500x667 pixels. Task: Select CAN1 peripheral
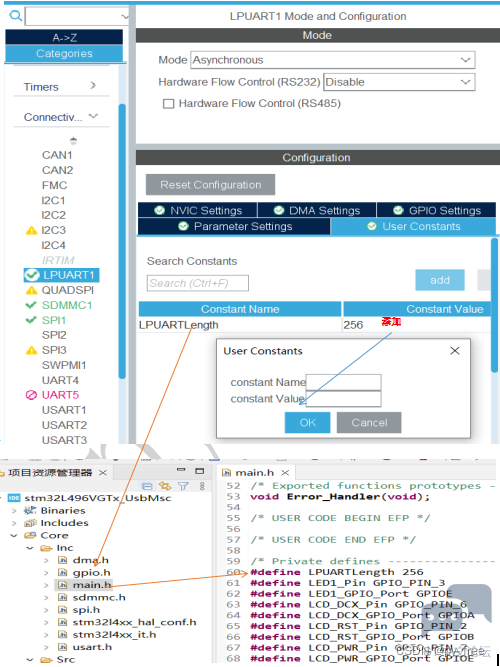(x=57, y=155)
